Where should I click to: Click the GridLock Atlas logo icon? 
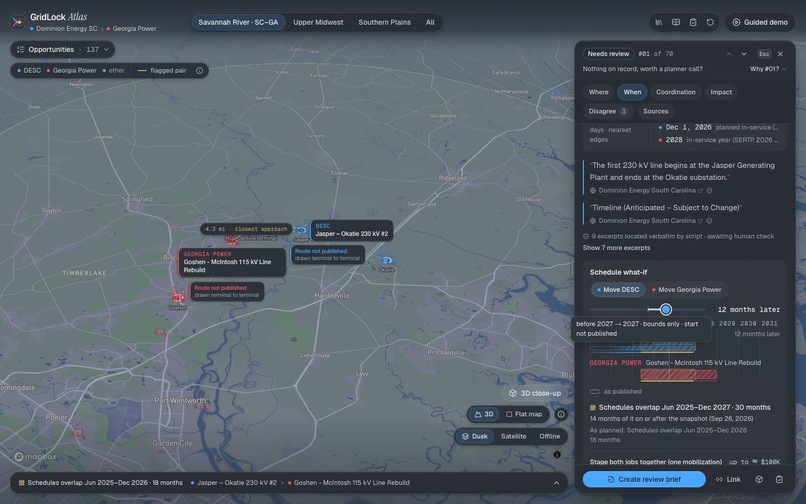17,22
